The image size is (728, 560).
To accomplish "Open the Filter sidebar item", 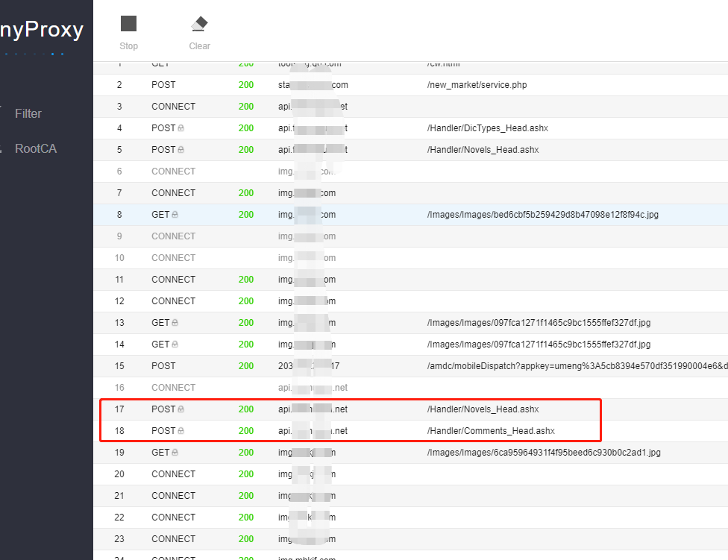I will pos(28,113).
